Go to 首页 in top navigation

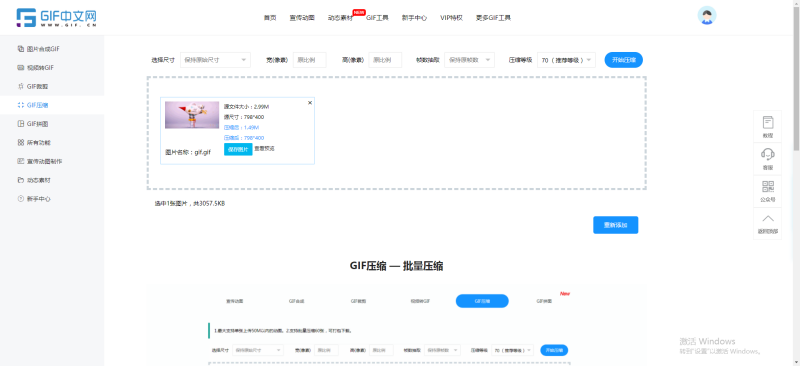(x=270, y=18)
